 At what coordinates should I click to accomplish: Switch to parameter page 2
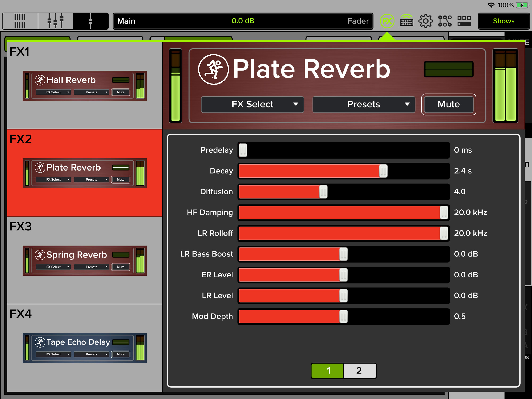point(360,371)
